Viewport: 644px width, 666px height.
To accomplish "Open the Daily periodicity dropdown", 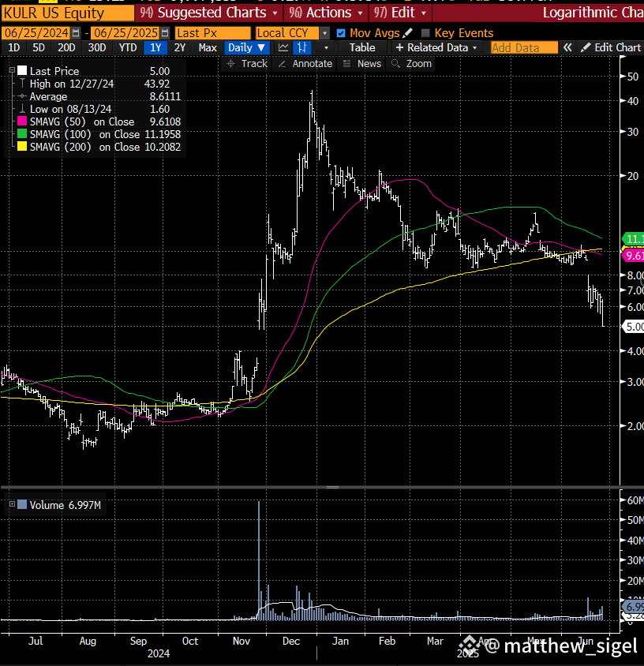I will [246, 47].
